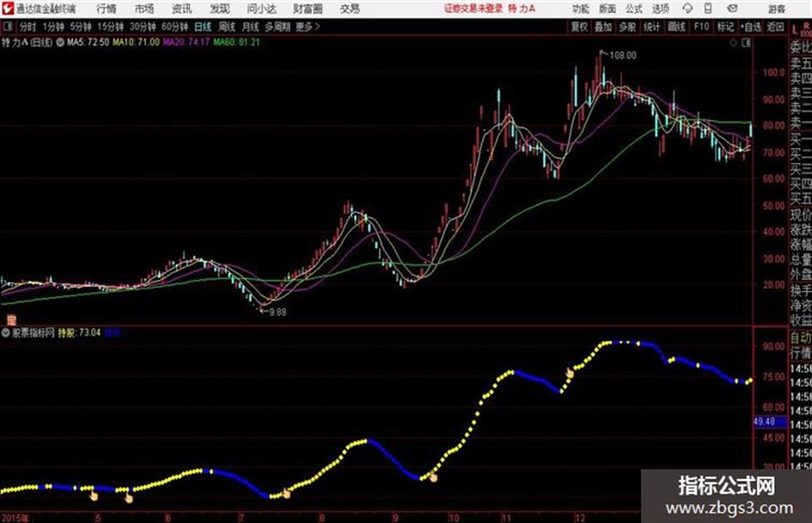The height and width of the screenshot is (523, 812).
Task: Click the diamond icon at chart top-right
Action: 734,43
